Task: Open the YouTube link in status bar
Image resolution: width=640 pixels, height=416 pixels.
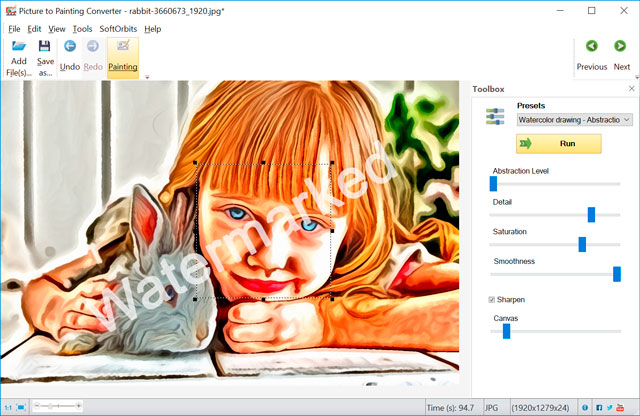Action: tap(621, 408)
